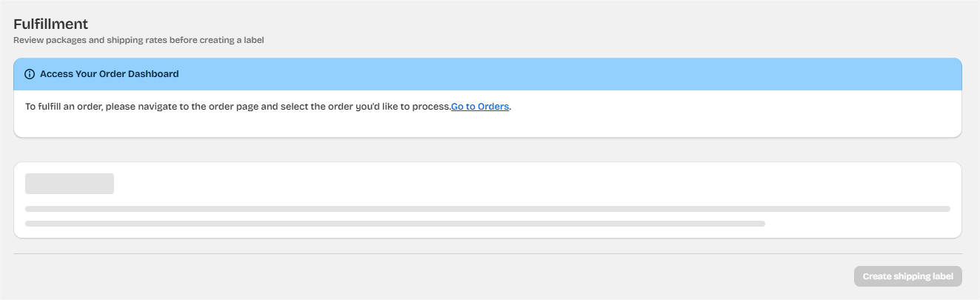Click the info icon in the blue banner
The image size is (980, 300).
30,74
